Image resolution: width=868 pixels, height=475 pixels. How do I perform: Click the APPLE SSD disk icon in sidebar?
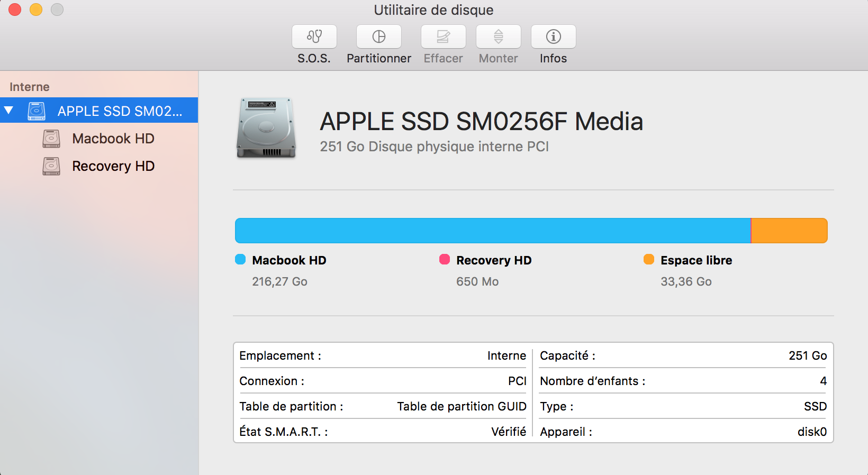click(37, 111)
